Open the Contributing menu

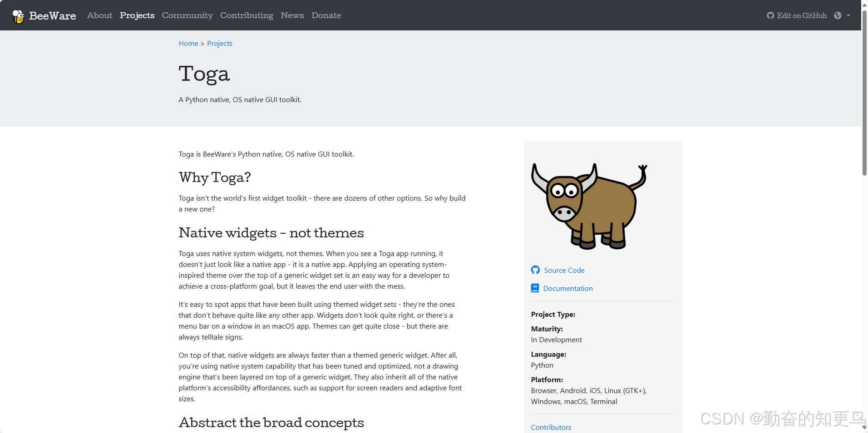click(247, 15)
